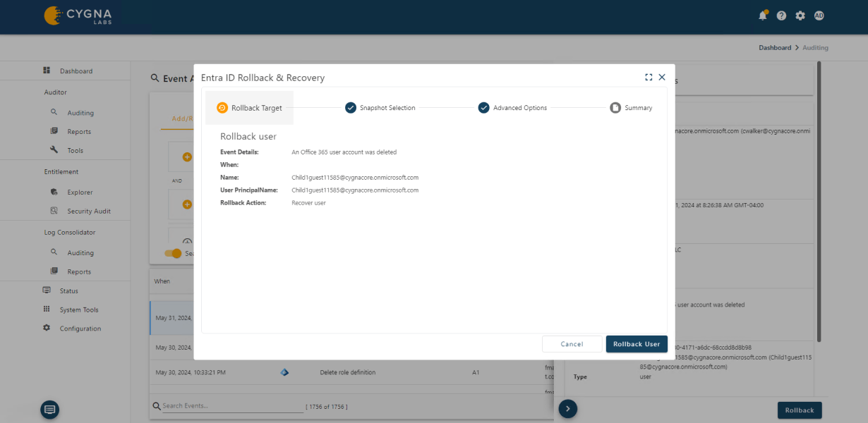Click the circular next arrow near Search Events
Screen dimensions: 868x423
point(567,409)
